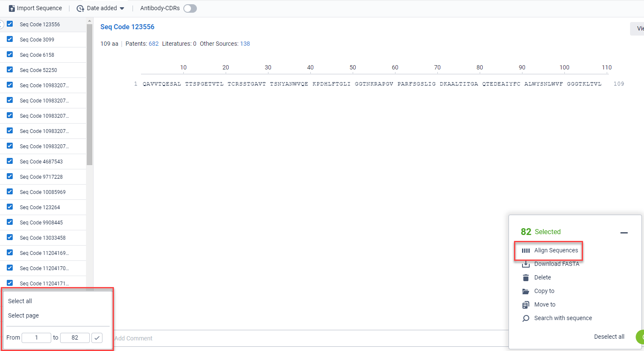Screen dimensions: 644x351
Task: Open the Patents 682 count link
Action: pyautogui.click(x=154, y=44)
